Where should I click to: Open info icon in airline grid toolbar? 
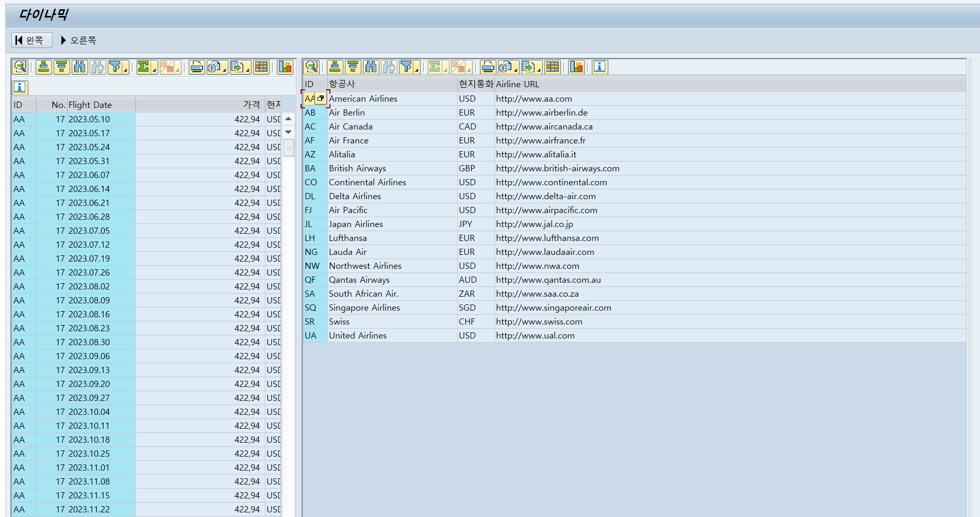(600, 67)
